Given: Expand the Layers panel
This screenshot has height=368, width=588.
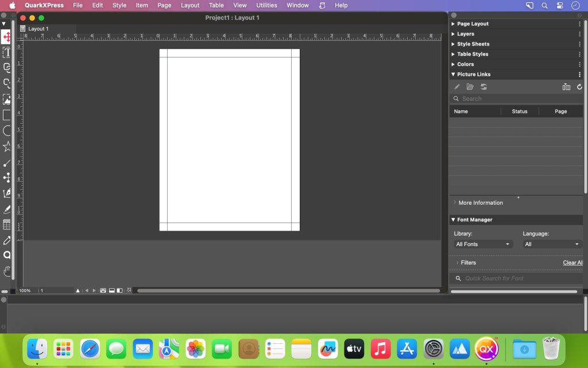Looking at the screenshot, I should (466, 33).
